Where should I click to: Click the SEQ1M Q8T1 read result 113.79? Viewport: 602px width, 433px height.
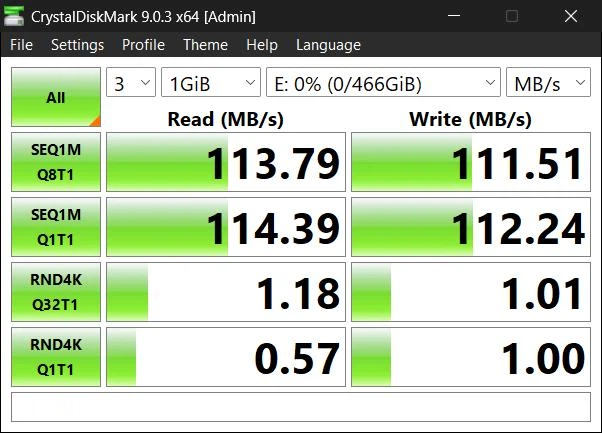click(226, 162)
